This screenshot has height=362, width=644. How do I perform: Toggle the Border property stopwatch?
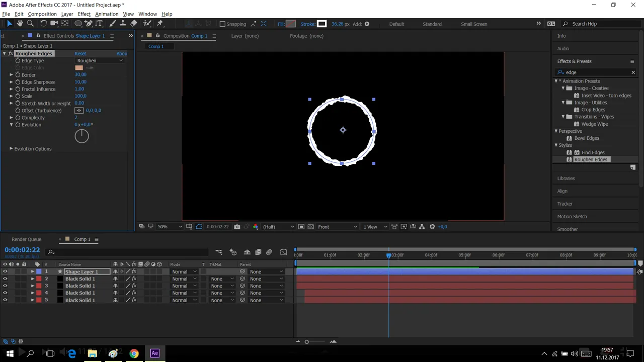click(18, 74)
